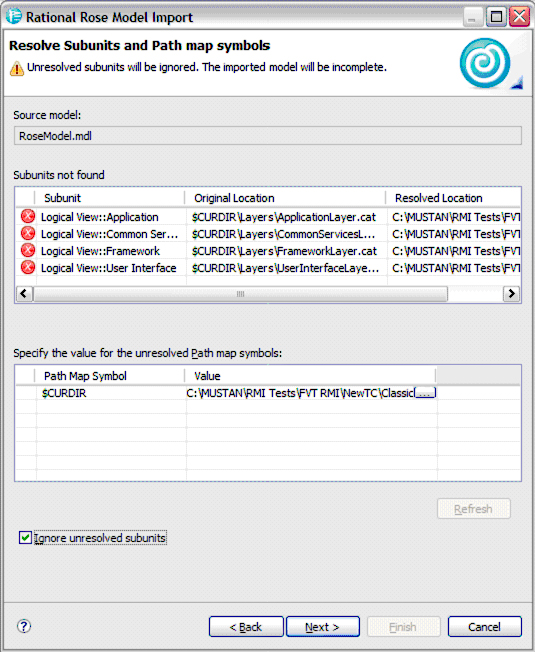Click $CURDIR\Layers\UserInterfaceLaye... cell

pos(285,268)
